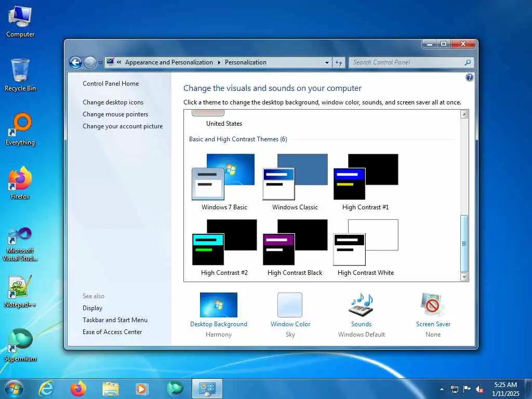Open the Sounds settings icon
Viewport: 532px width, 399px height.
tap(361, 304)
